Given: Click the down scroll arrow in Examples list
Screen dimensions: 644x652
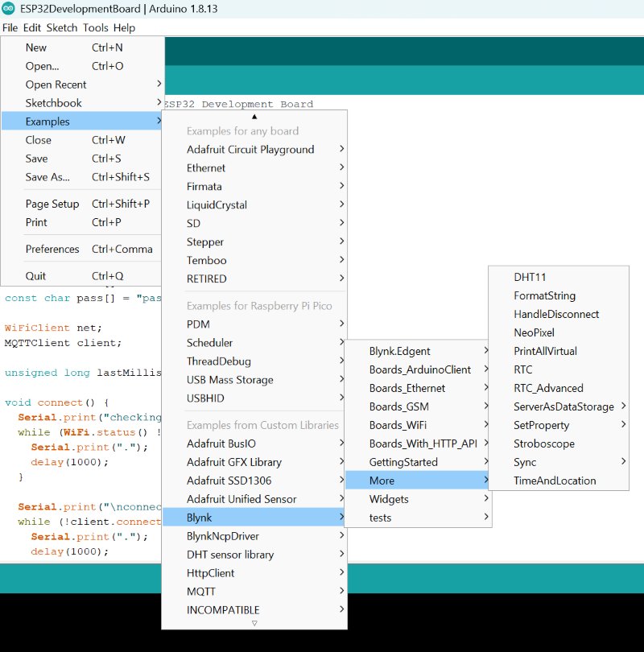Looking at the screenshot, I should pos(254,623).
